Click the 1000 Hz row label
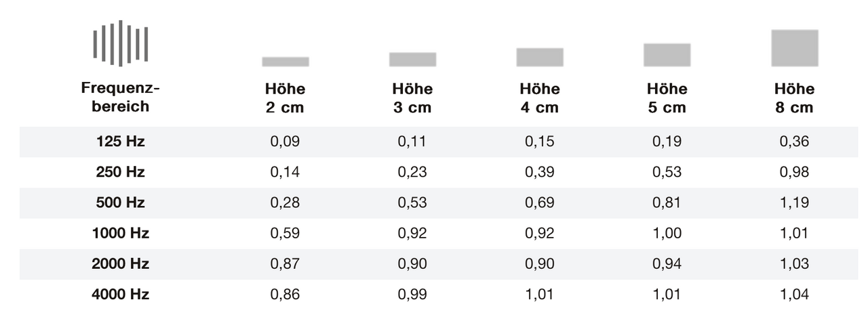868x319 pixels. pos(120,234)
